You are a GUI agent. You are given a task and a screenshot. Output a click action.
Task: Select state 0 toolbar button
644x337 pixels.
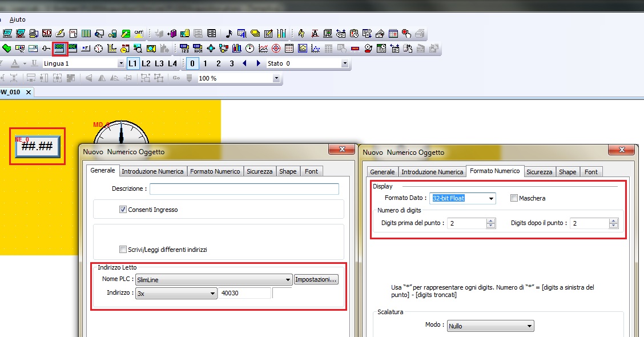pyautogui.click(x=192, y=63)
